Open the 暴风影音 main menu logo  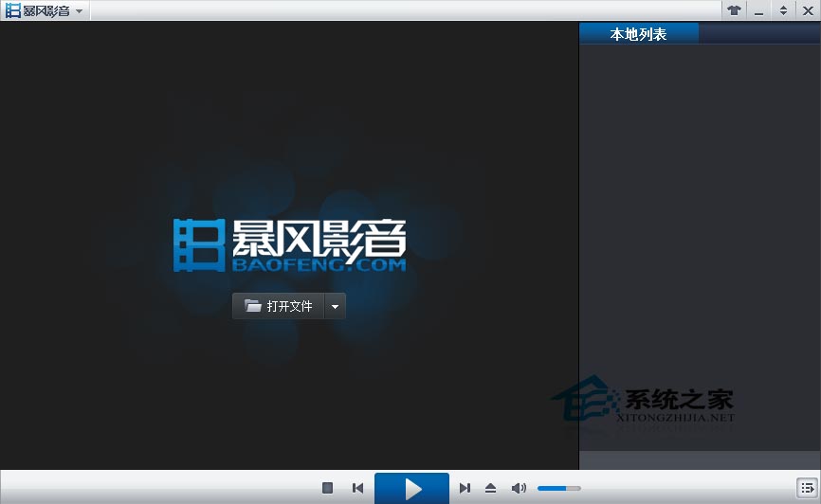(45, 10)
